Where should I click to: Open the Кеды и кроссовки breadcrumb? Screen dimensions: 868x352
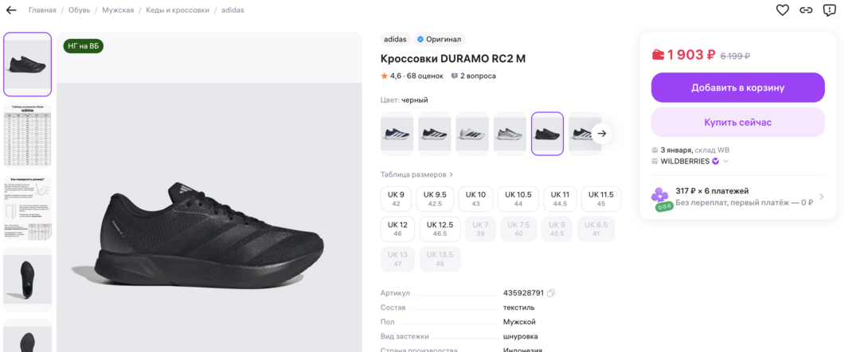[x=178, y=10]
